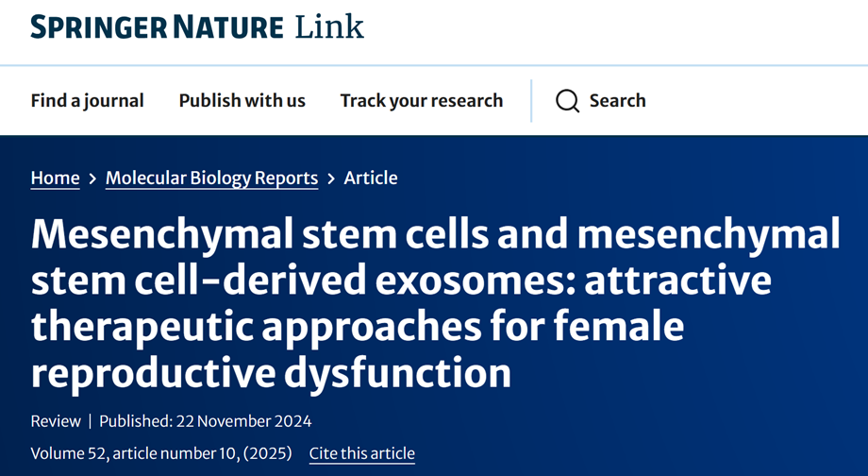Click the chevron after Home breadcrumb
This screenshot has height=476, width=868.
point(92,178)
